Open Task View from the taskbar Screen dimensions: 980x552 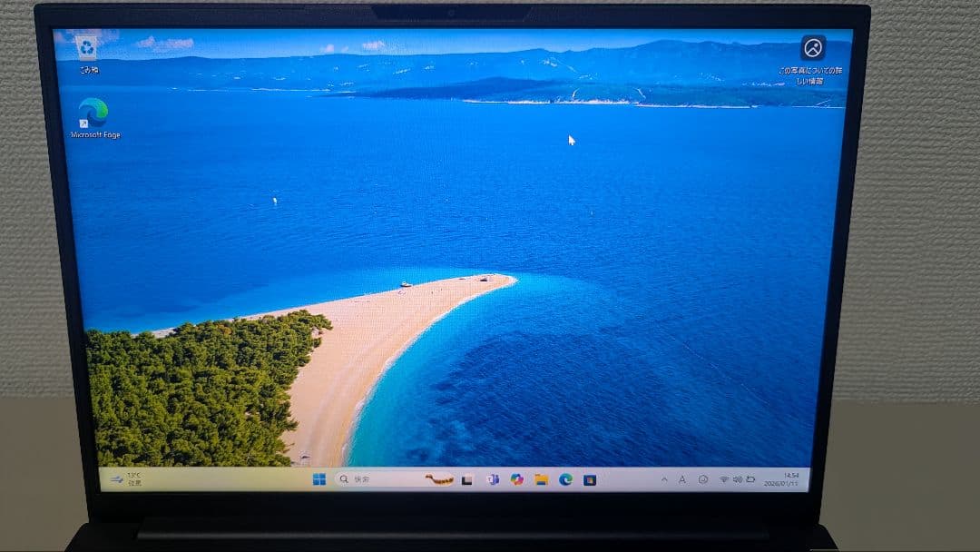pos(467,479)
